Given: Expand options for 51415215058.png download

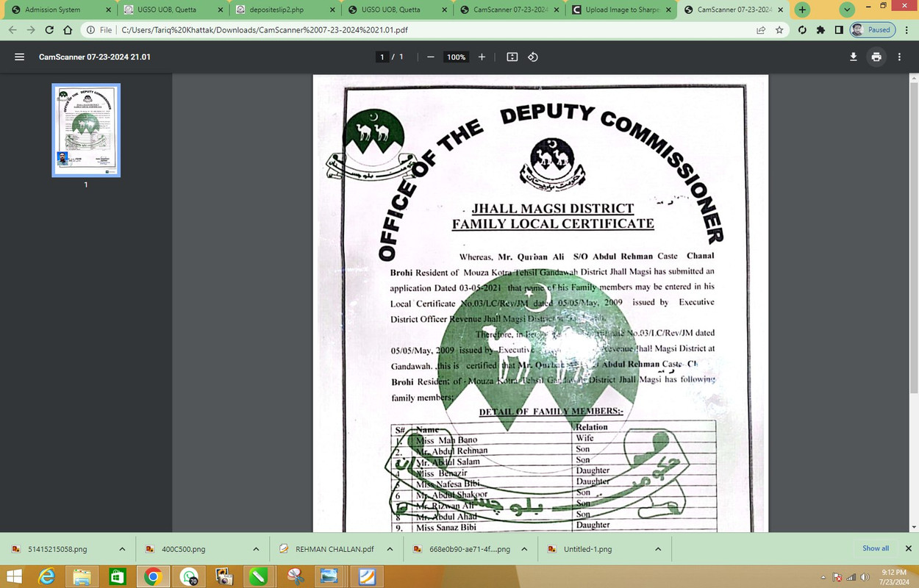Looking at the screenshot, I should (x=122, y=549).
